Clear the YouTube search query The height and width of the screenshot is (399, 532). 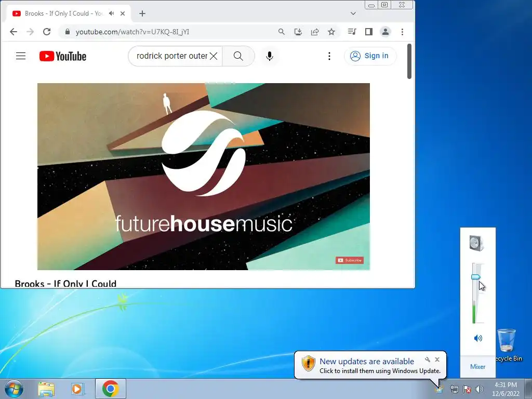point(214,56)
